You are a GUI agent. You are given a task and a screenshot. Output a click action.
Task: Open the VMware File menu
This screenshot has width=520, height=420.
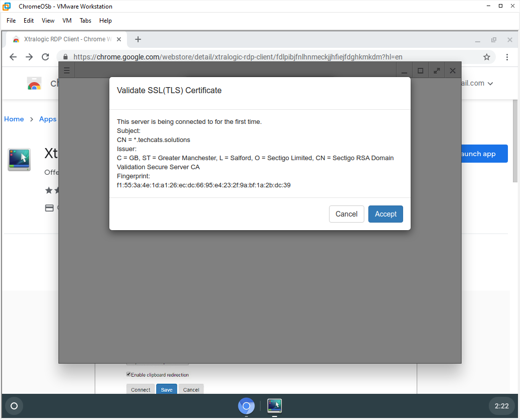click(x=11, y=21)
